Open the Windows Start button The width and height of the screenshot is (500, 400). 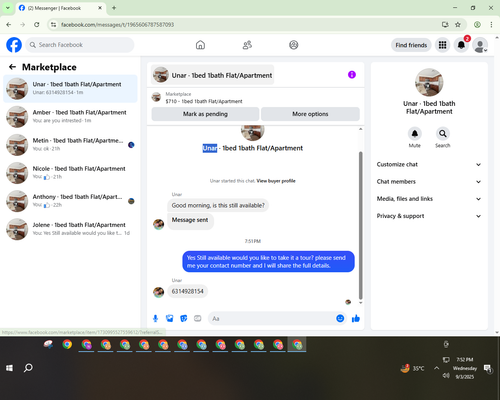(9, 368)
